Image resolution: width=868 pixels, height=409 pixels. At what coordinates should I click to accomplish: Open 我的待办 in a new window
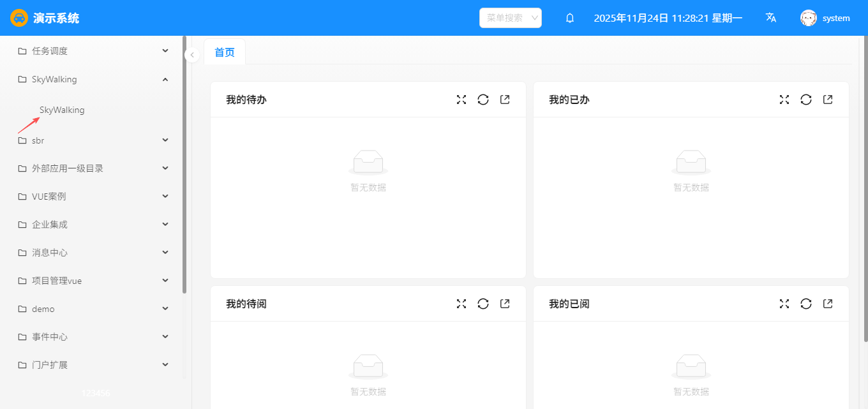[x=505, y=100]
